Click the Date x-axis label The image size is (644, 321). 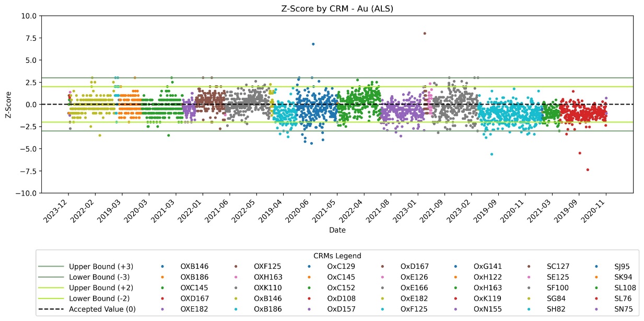pos(337,230)
